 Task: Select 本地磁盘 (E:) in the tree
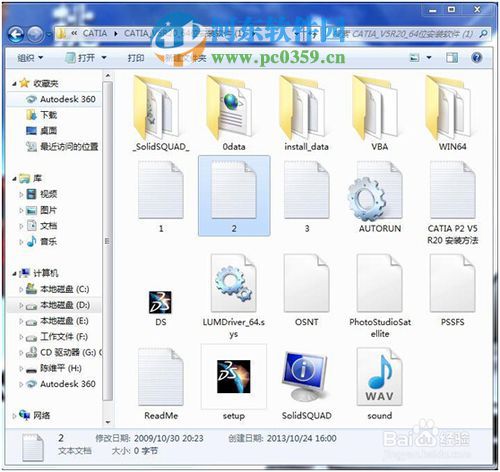pyautogui.click(x=57, y=321)
